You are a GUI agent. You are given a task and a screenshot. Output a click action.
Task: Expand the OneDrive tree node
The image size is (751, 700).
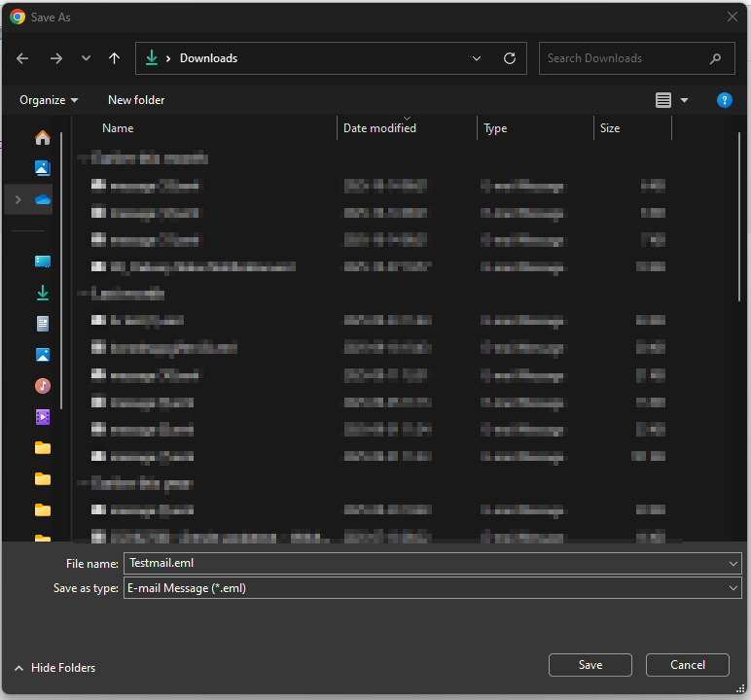tap(18, 199)
